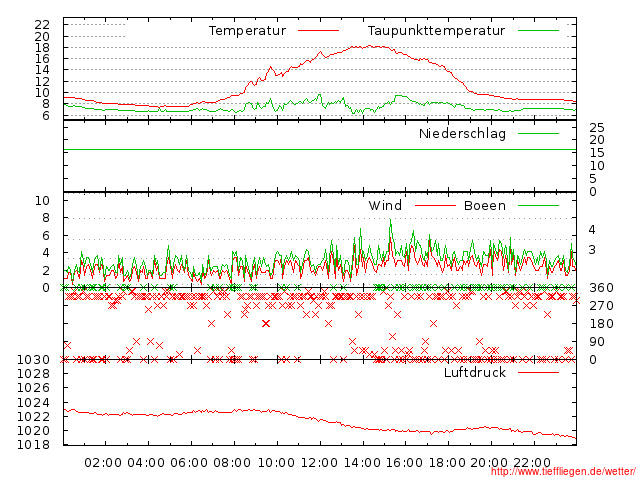Click the 1026 pressure axis value
640x480 pixels.
tap(33, 388)
